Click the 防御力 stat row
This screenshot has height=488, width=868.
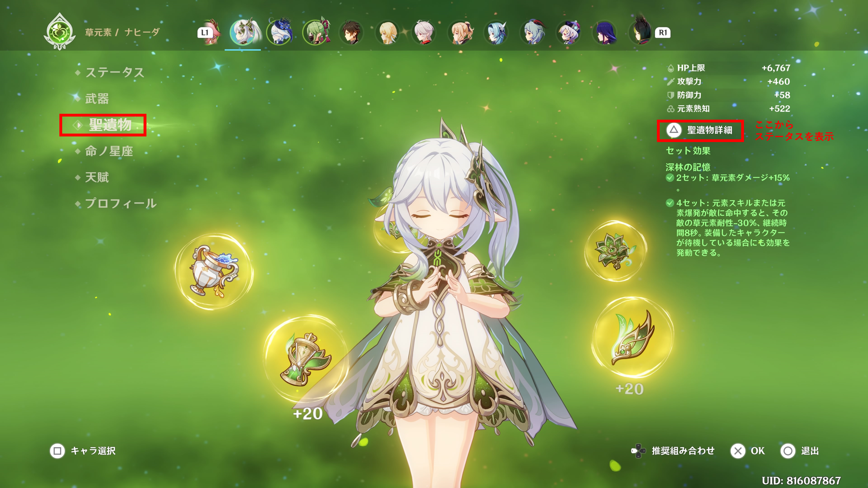728,95
